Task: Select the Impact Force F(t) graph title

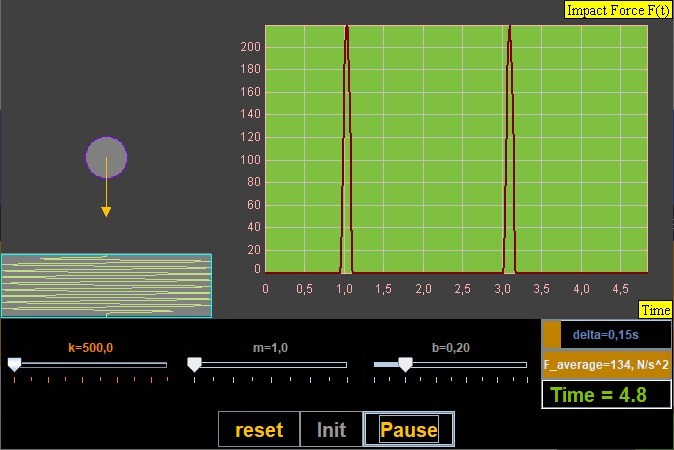Action: (x=618, y=10)
